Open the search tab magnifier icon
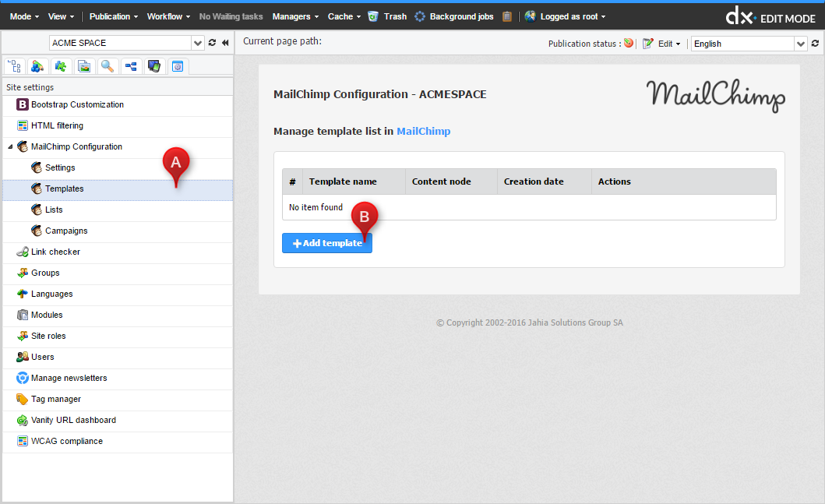Viewport: 825px width, 504px height. pos(108,67)
